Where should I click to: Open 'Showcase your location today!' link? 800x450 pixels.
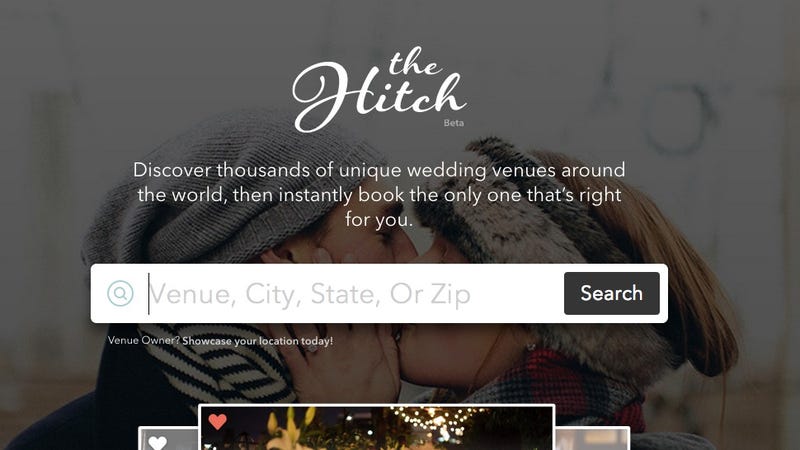258,341
